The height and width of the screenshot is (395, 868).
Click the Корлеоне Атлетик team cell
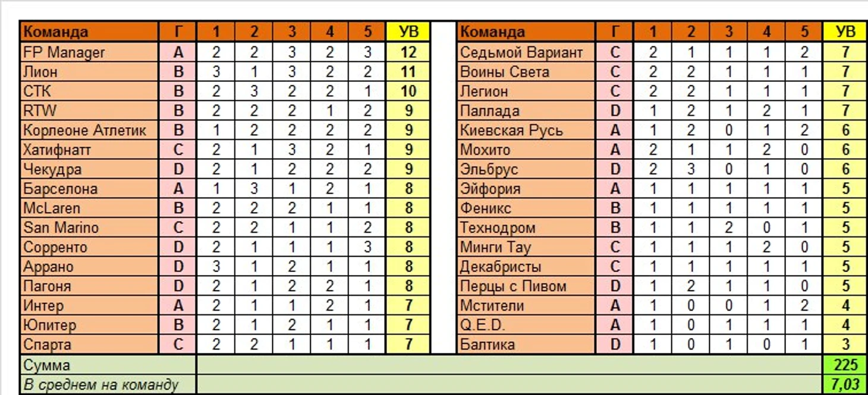[x=89, y=130]
